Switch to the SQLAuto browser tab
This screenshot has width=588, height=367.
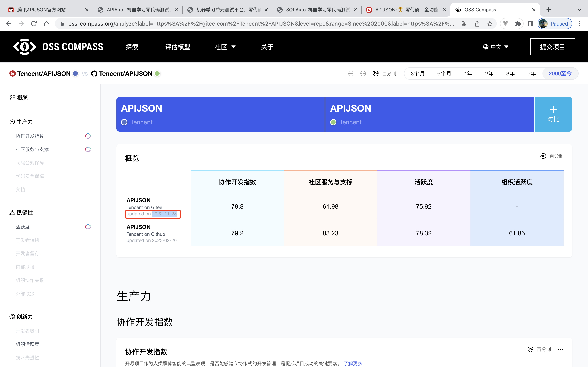317,10
